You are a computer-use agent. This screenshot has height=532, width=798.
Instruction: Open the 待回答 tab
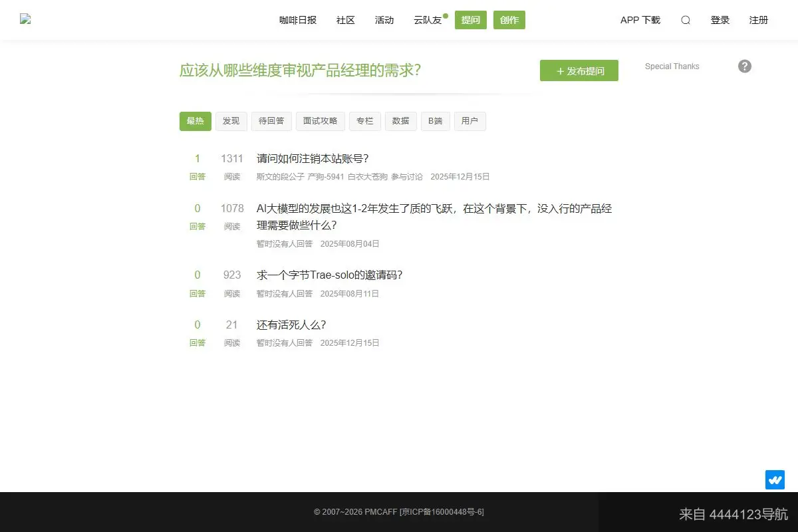point(271,121)
